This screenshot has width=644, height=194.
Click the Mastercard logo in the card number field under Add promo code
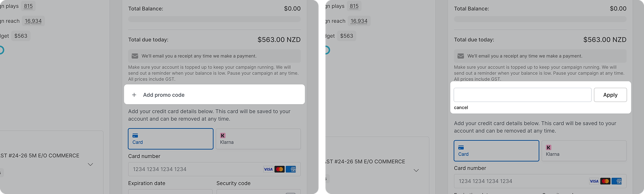tap(279, 169)
